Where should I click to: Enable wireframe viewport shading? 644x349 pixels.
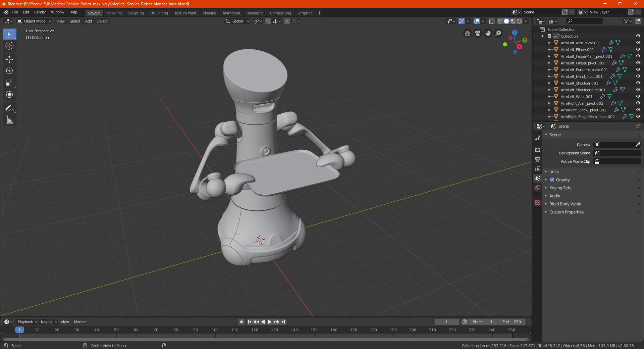click(x=500, y=21)
